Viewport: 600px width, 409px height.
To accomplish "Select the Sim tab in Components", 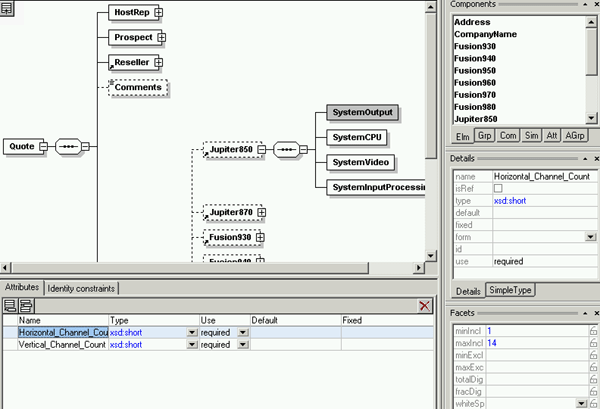I will [532, 135].
